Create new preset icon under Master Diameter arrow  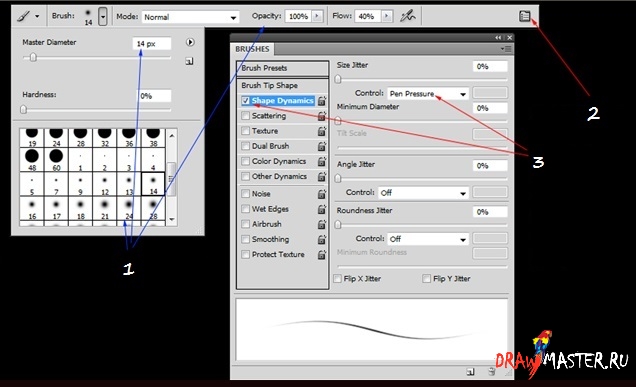click(189, 62)
